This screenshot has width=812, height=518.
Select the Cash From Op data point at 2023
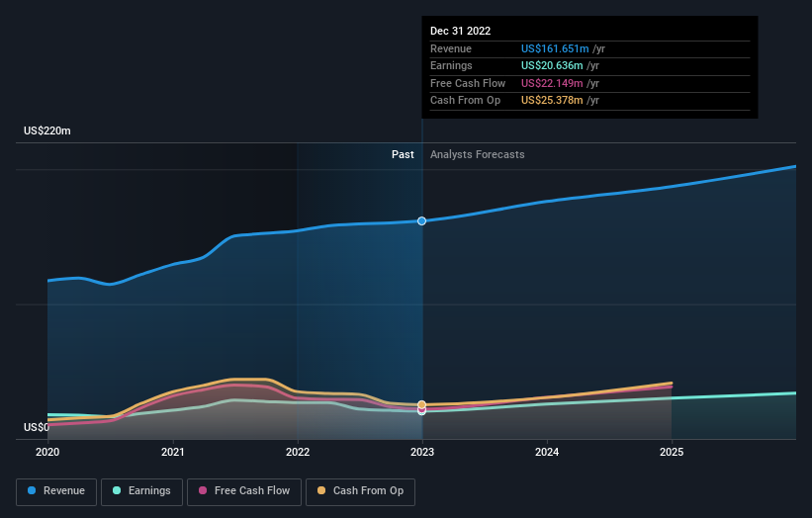click(x=422, y=404)
